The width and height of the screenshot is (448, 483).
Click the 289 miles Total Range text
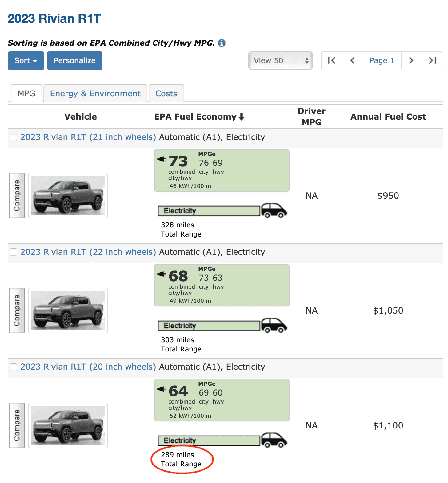[x=181, y=459]
